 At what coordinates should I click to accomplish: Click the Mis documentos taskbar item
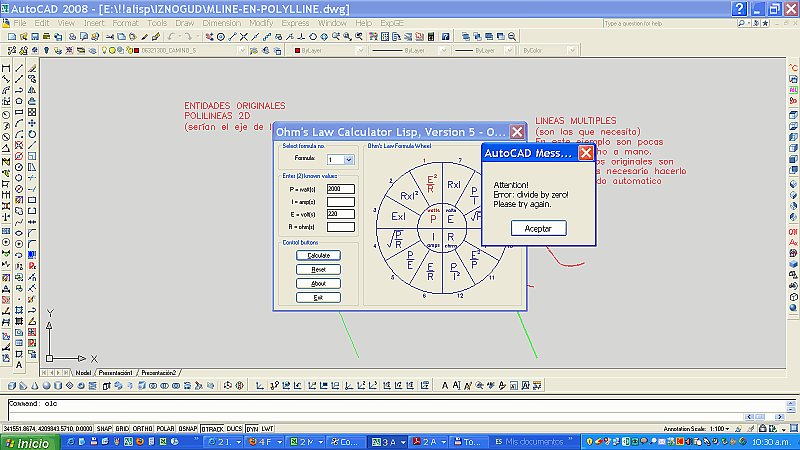533,442
